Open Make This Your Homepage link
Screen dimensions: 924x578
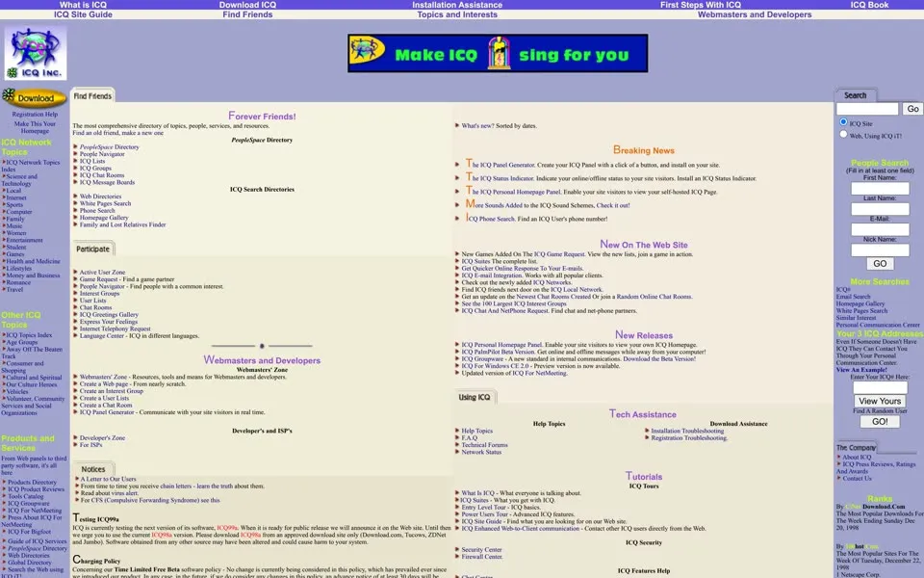pos(35,127)
